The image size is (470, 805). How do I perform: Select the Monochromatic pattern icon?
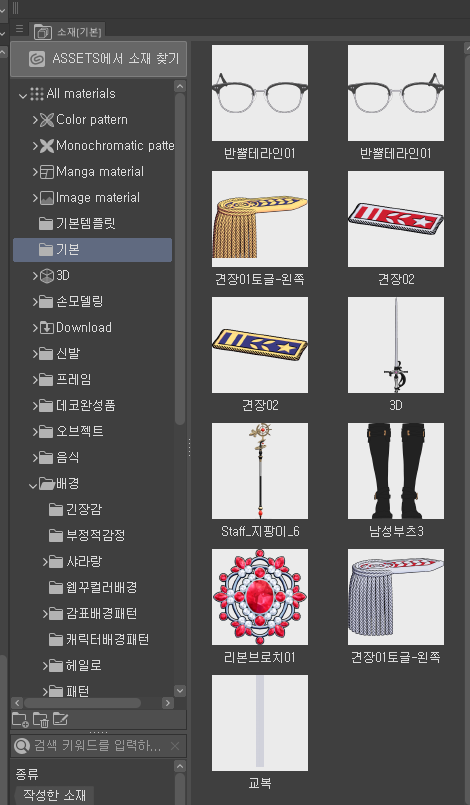pyautogui.click(x=47, y=146)
